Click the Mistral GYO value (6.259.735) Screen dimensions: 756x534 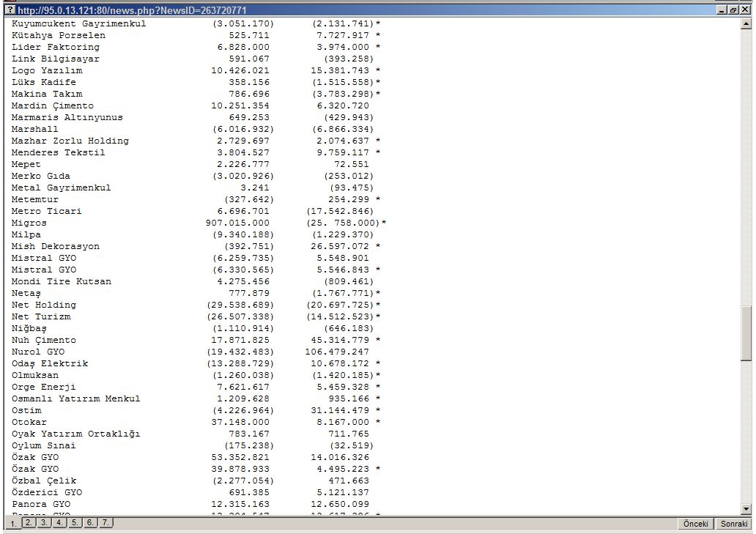(243, 258)
